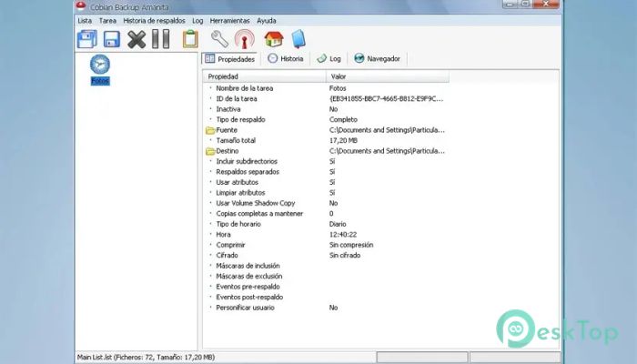Select the Nombre de la tarea row
This screenshot has width=637, height=364.
326,88
